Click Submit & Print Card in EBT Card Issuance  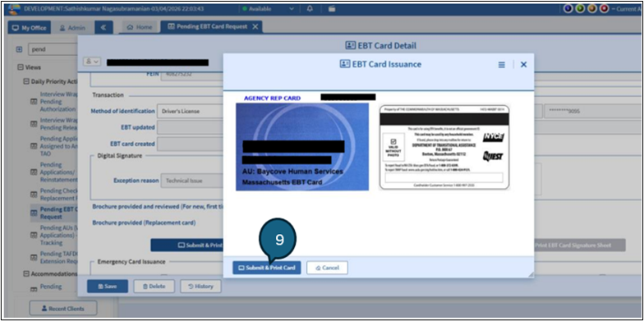(266, 268)
